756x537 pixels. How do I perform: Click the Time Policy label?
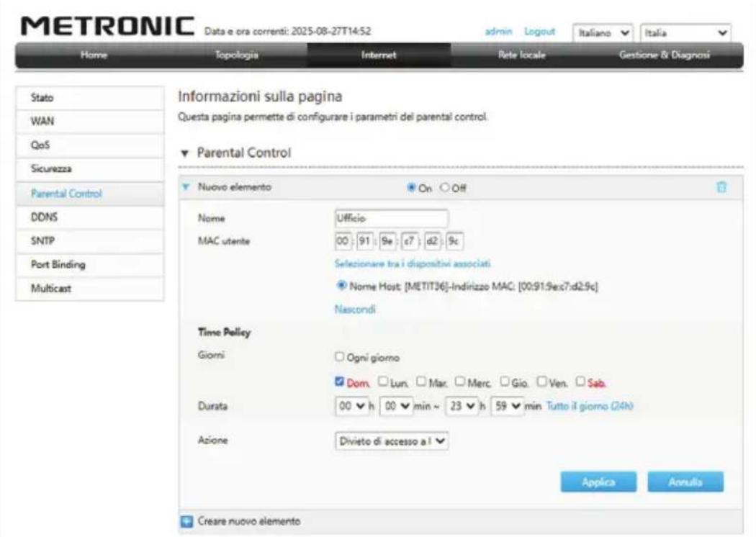(224, 332)
